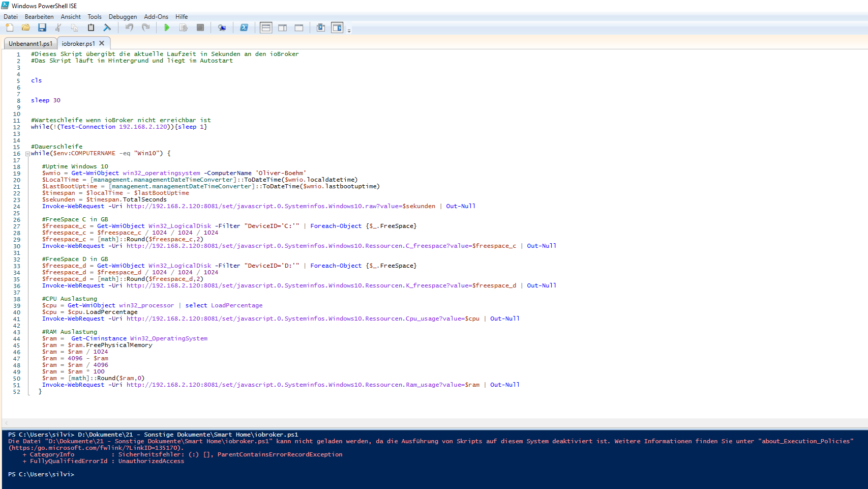Viewport: 868px width, 489px height.
Task: Run the script with the green play button
Action: 167,27
